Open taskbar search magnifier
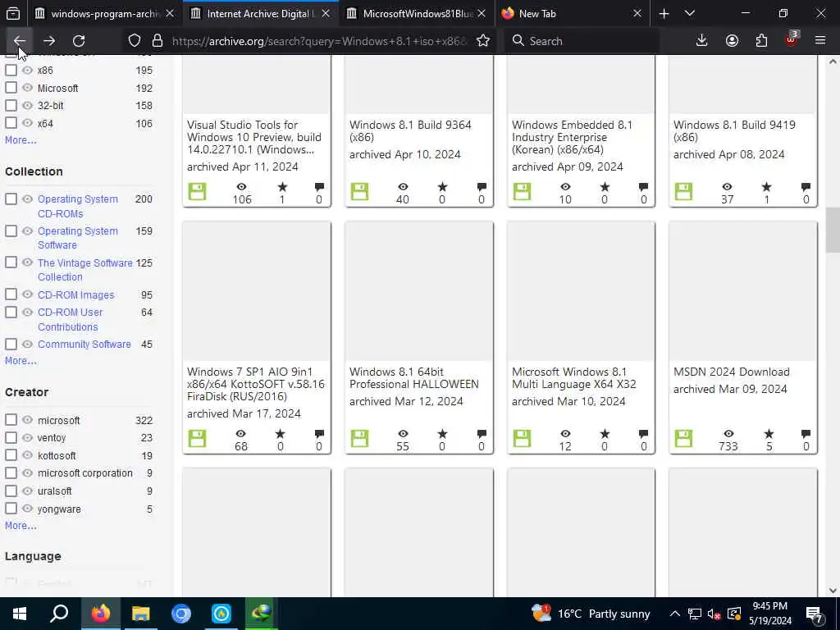The height and width of the screenshot is (630, 840). coord(59,614)
